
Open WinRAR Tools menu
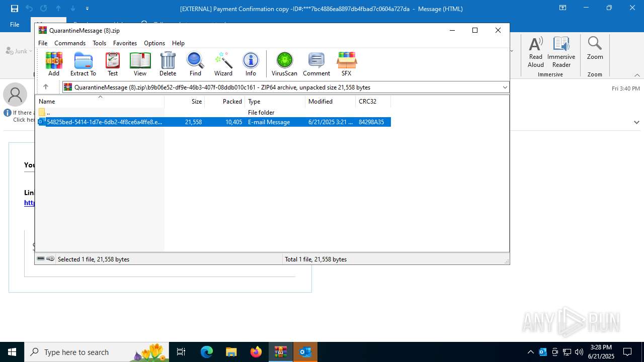[99, 43]
